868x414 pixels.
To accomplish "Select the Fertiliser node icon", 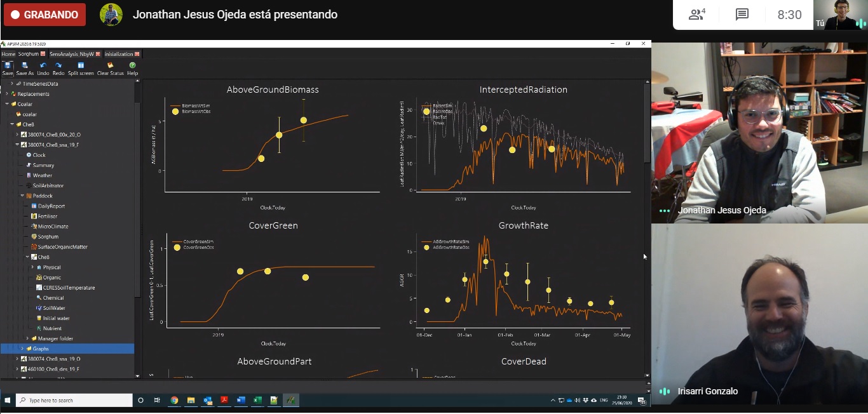I will tap(34, 216).
